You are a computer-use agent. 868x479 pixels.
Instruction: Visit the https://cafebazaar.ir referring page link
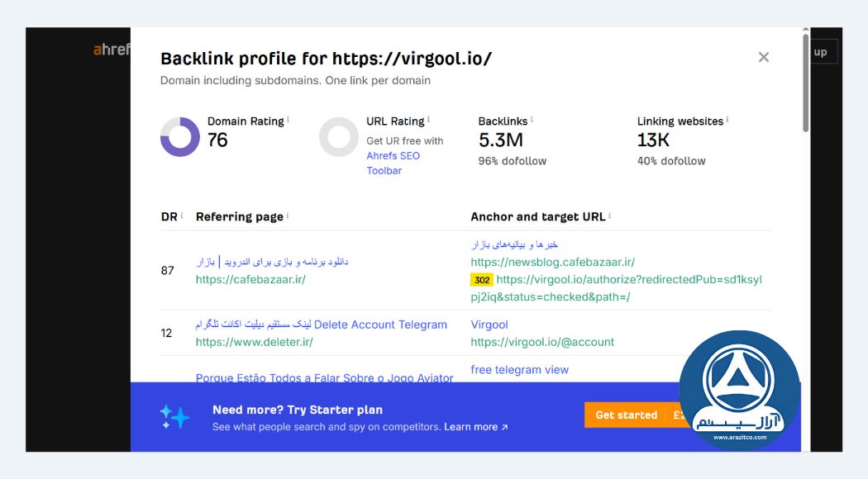[250, 280]
